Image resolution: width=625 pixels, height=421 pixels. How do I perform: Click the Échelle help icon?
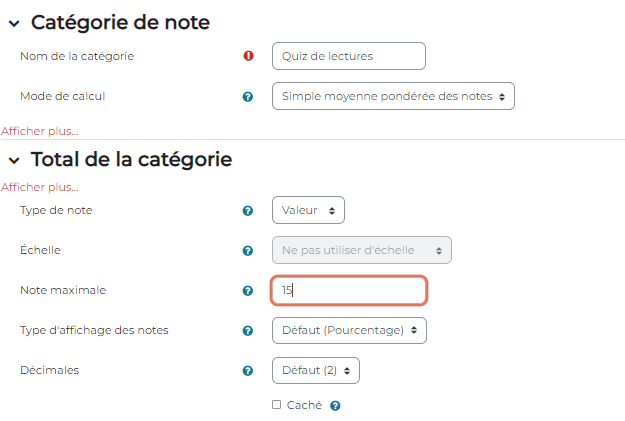(248, 251)
